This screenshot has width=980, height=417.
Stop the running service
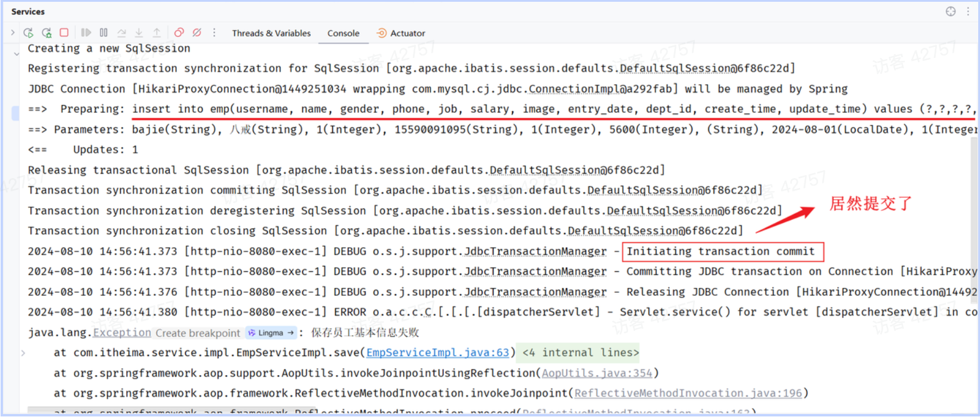(x=64, y=33)
